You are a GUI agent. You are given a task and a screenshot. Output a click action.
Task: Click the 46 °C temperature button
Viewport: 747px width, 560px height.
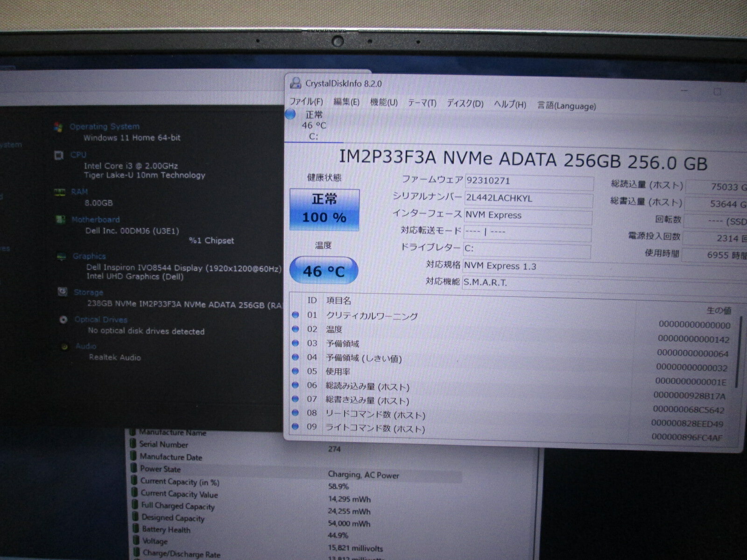[x=324, y=271]
